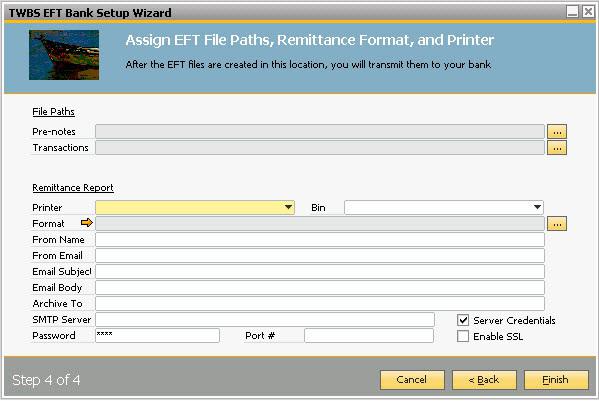This screenshot has width=599, height=401.
Task: Cancel the bank setup wizard
Action: point(412,380)
